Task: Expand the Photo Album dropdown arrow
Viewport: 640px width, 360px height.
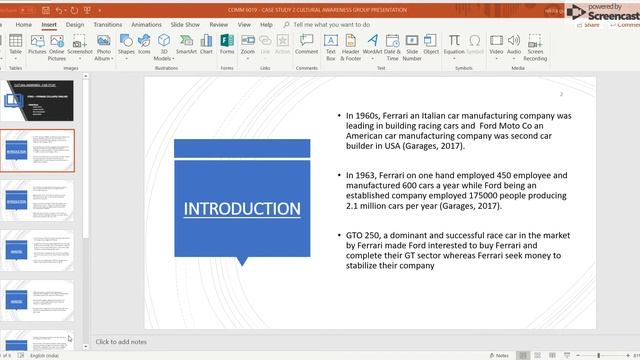Action: (x=112, y=59)
